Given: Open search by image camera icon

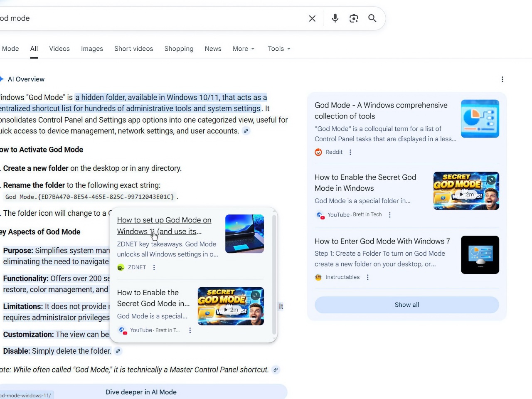Looking at the screenshot, I should [x=354, y=18].
